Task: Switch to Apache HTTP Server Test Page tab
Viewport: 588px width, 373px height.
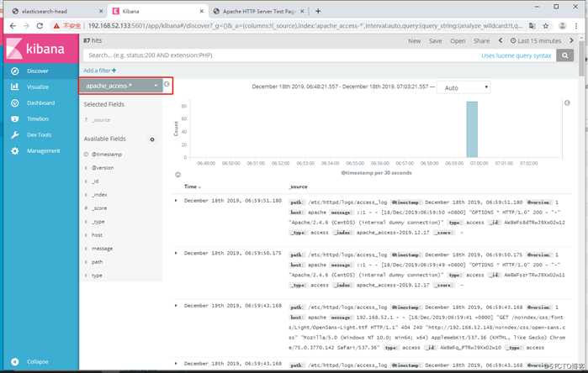Action: (x=259, y=11)
